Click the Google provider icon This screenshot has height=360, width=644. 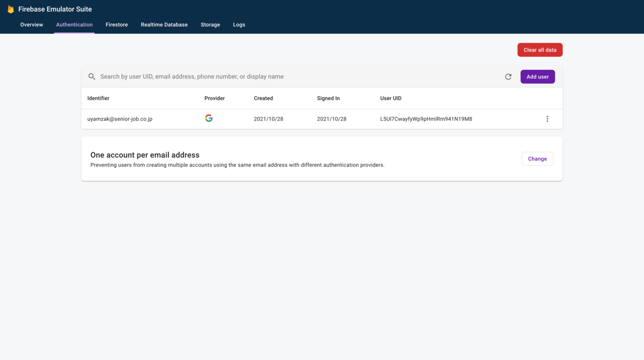209,119
